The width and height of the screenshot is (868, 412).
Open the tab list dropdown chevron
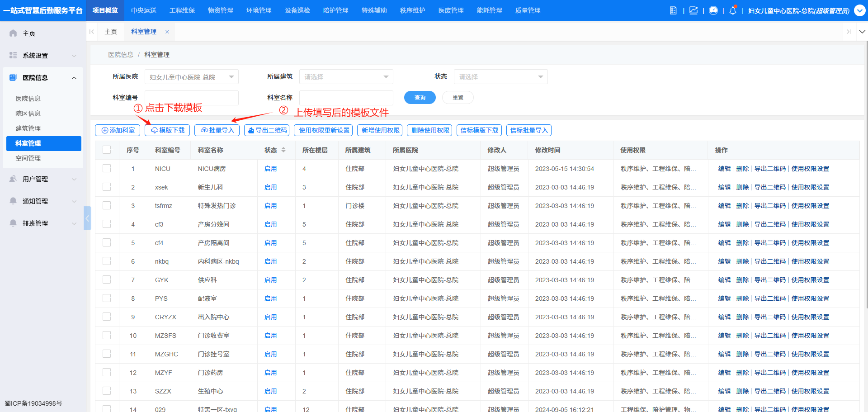coord(862,32)
